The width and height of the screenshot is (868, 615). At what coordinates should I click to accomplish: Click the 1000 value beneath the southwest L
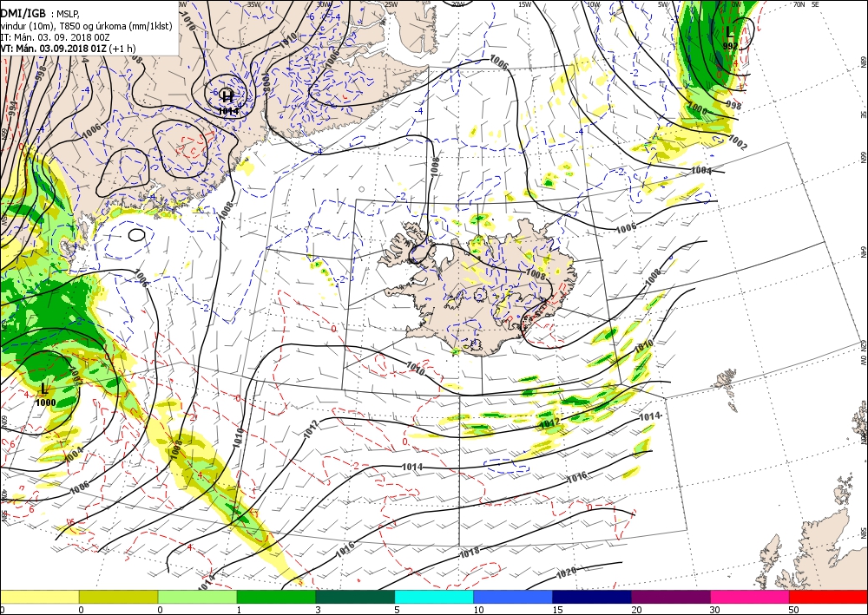[x=45, y=402]
